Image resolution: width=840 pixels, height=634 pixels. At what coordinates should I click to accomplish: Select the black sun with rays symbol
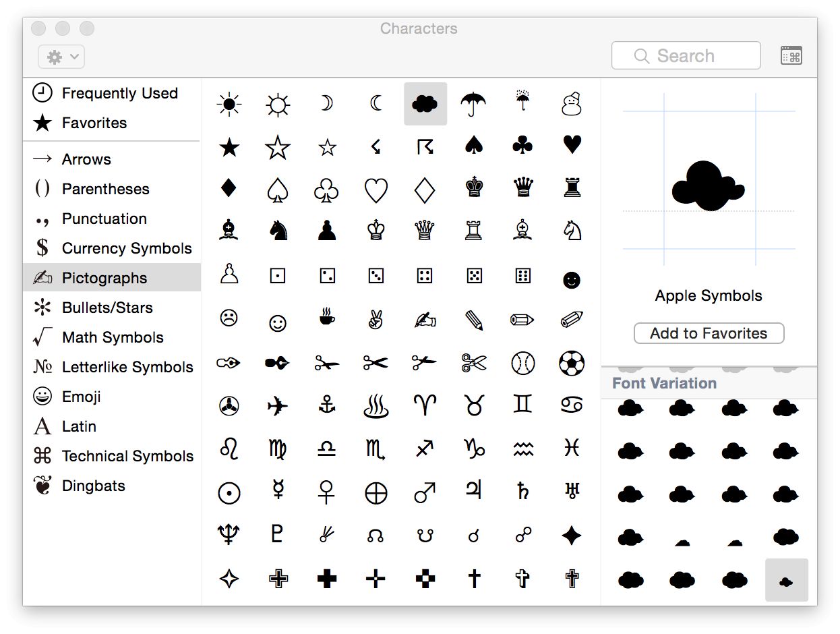coord(229,104)
